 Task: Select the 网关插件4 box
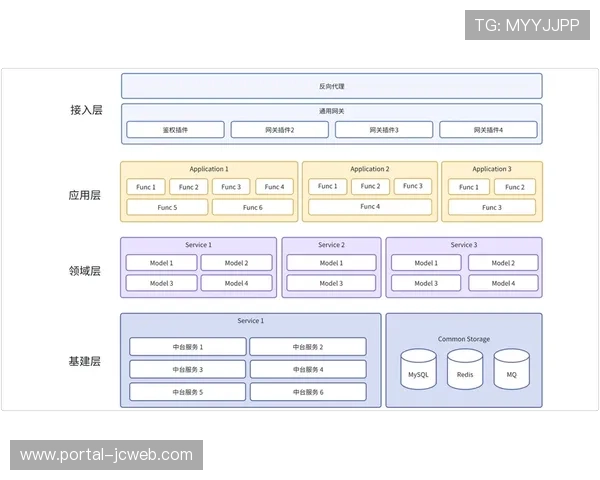(x=488, y=130)
